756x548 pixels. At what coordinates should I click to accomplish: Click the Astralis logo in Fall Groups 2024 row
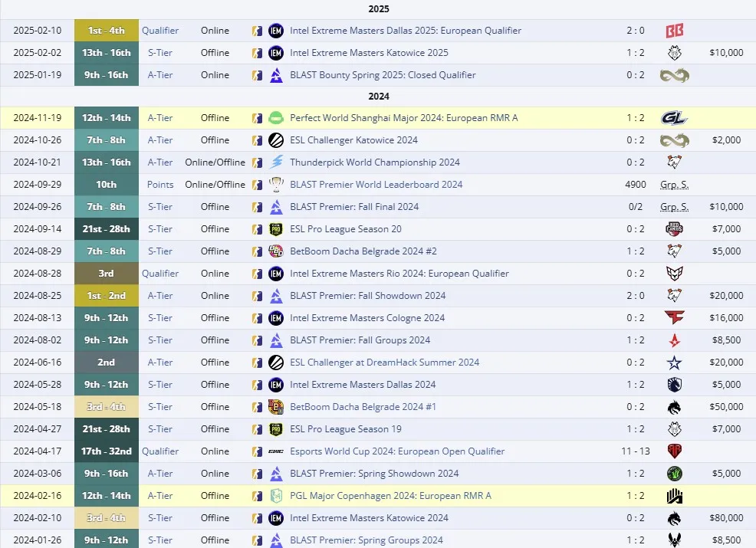tap(675, 340)
